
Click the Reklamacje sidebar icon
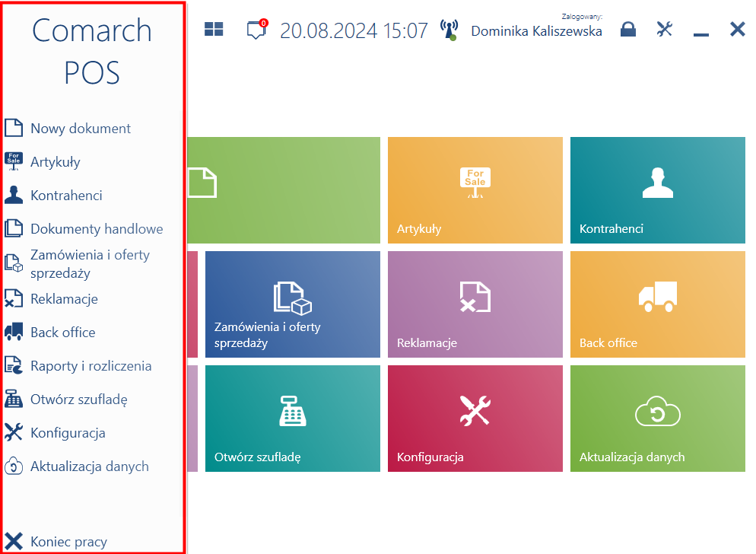coord(14,299)
